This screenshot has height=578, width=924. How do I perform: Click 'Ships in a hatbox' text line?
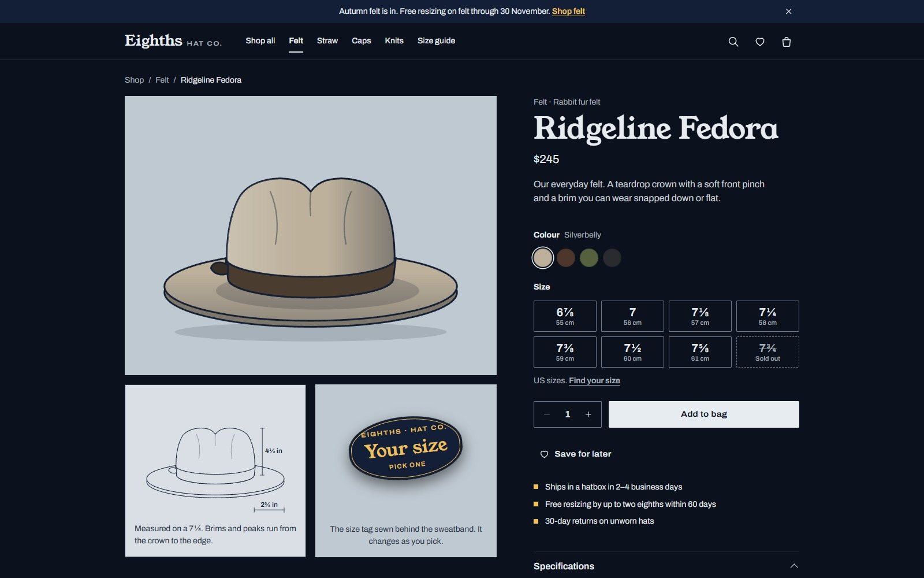click(x=613, y=487)
